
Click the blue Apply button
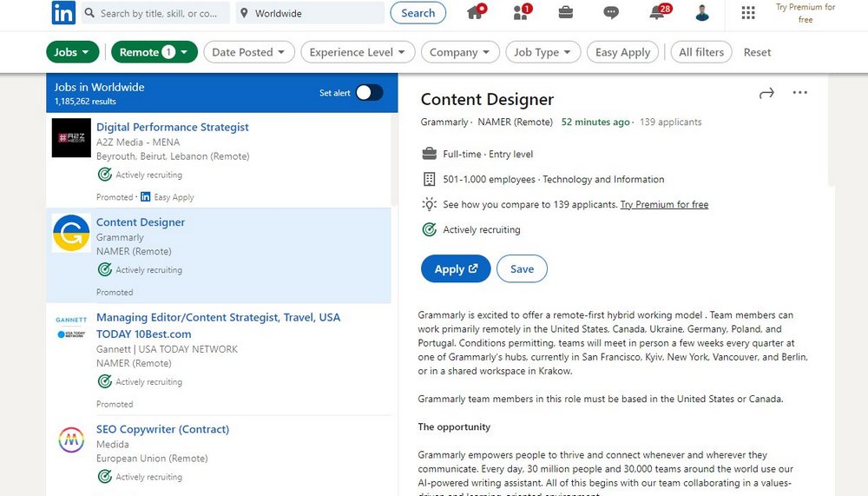456,268
